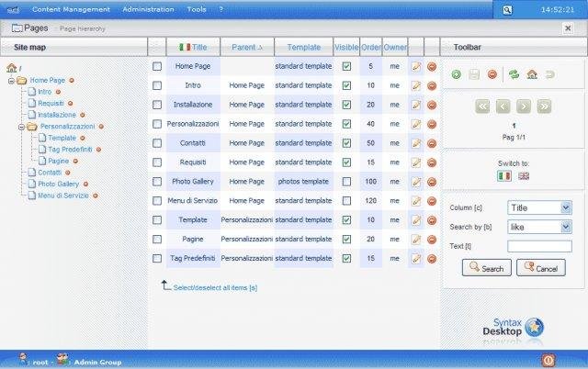
Task: Toggle Visible for Photo Gallery row
Action: point(347,182)
